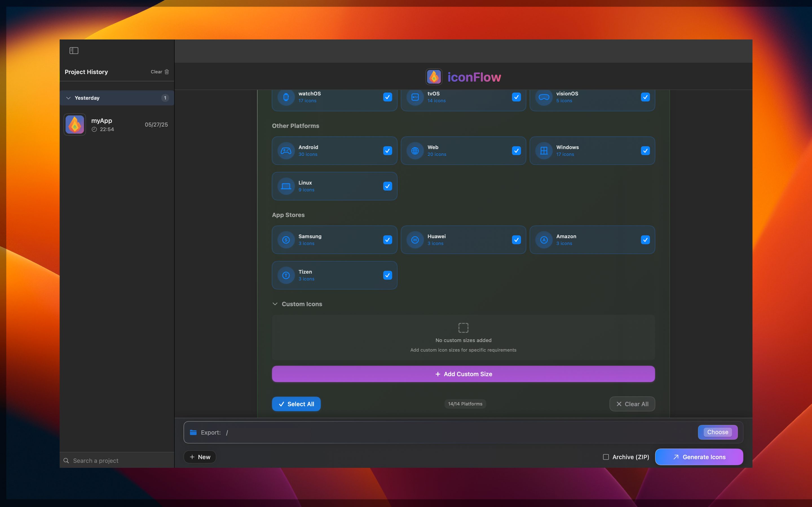Click the Samsung store icon

click(x=286, y=240)
